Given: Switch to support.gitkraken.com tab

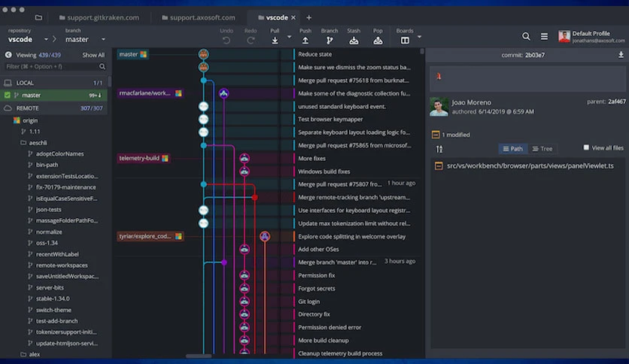Looking at the screenshot, I should [99, 17].
